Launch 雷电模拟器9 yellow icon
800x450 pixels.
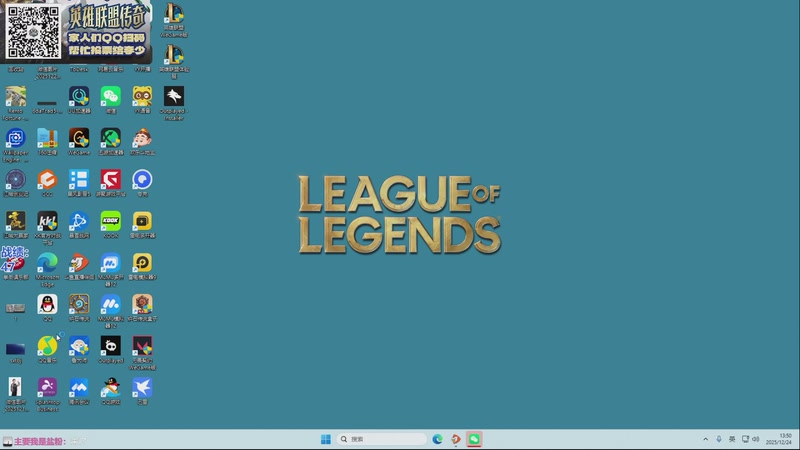click(x=142, y=263)
